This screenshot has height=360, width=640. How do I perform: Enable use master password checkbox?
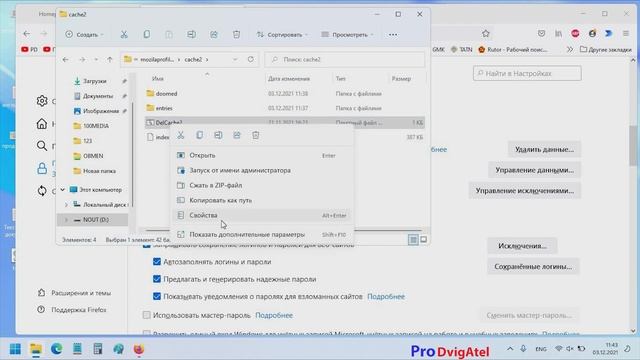click(x=147, y=315)
